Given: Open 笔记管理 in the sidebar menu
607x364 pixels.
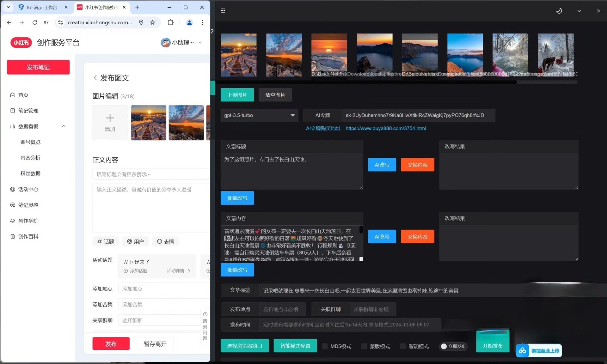Looking at the screenshot, I should [28, 111].
